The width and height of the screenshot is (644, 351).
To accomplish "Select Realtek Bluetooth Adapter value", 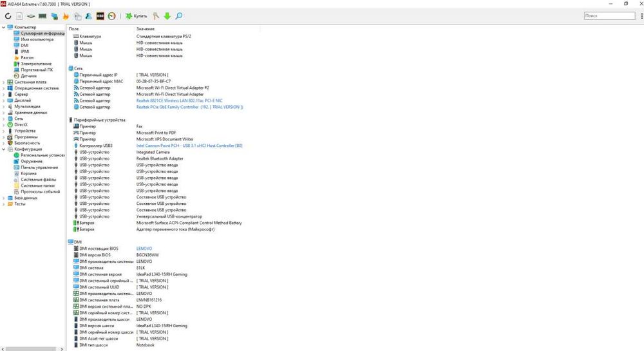I will [160, 158].
